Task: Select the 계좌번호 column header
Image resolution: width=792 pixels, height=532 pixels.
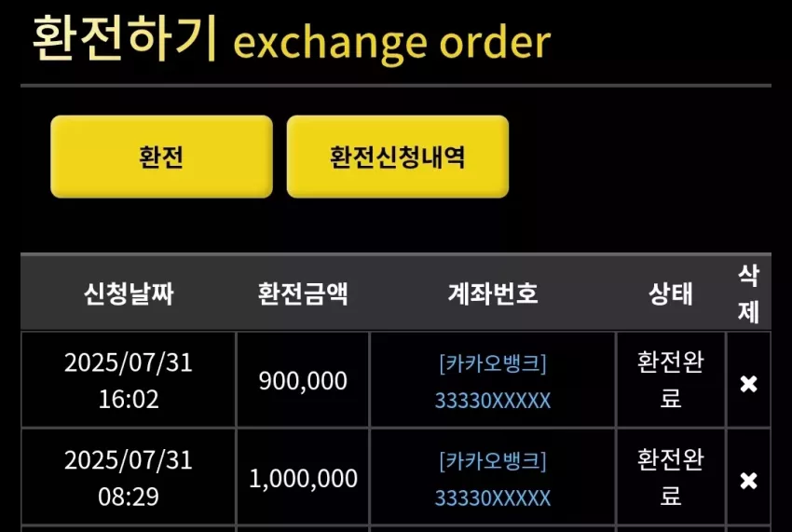Action: click(x=493, y=293)
